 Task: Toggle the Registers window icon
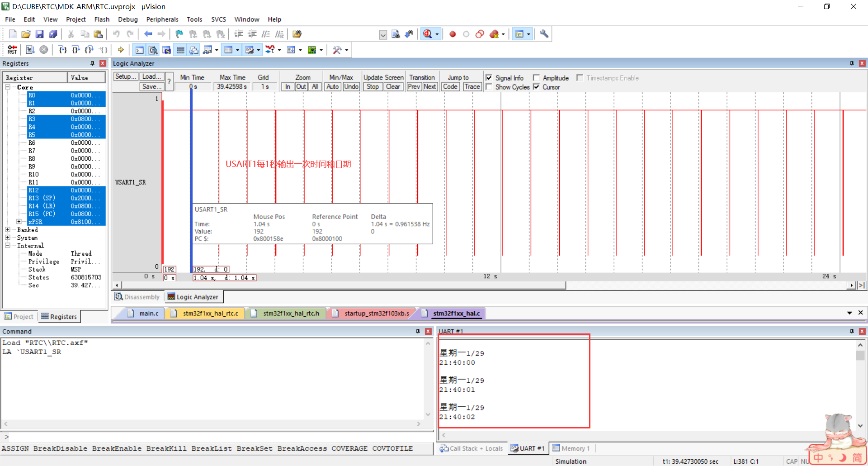(180, 50)
